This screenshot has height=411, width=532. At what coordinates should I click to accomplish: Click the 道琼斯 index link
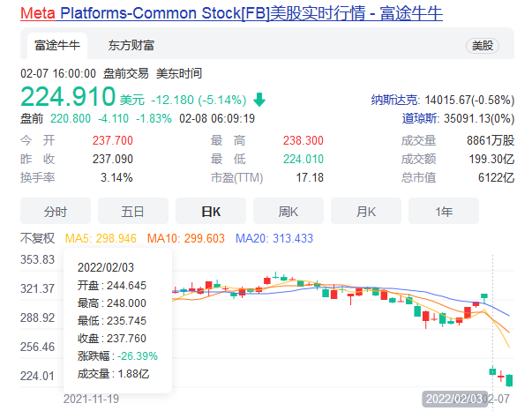pos(419,119)
